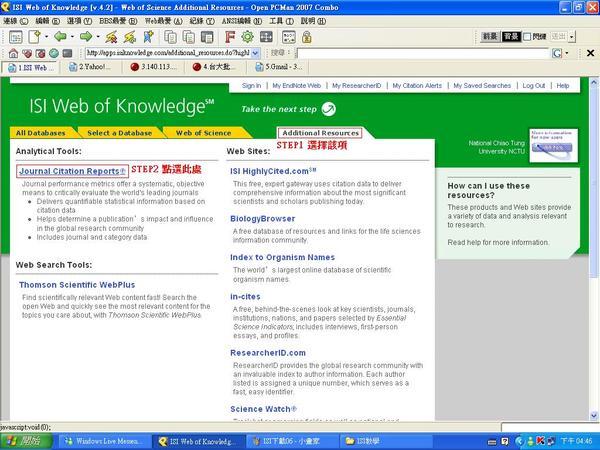The width and height of the screenshot is (600, 450).
Task: Click the first copy pages icon
Action: [170, 37]
